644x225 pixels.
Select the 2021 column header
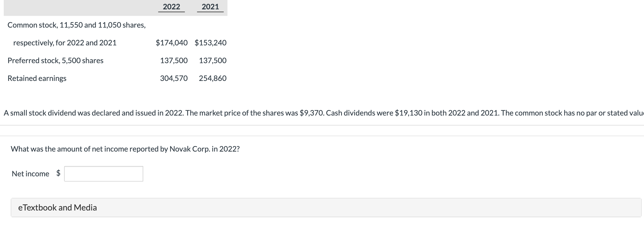210,7
